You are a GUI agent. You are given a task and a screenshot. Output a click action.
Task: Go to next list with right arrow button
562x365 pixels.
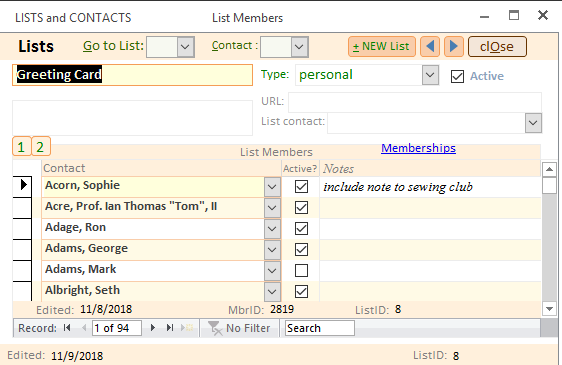point(454,46)
